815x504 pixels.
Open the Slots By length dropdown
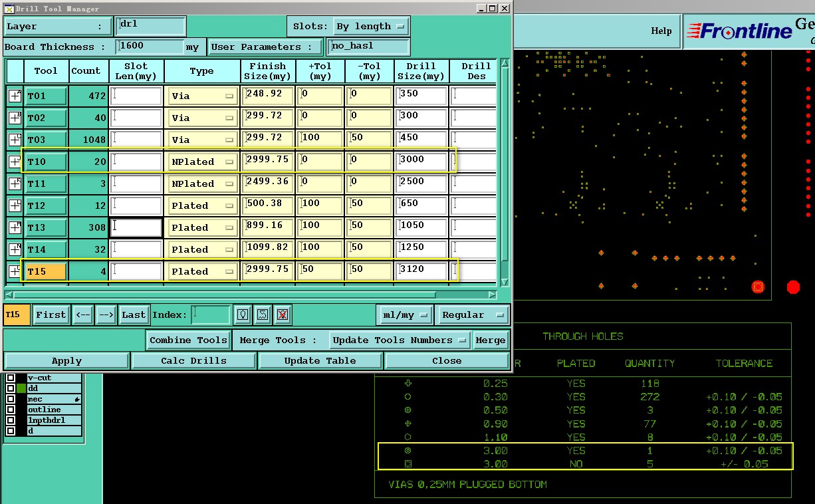coord(370,27)
